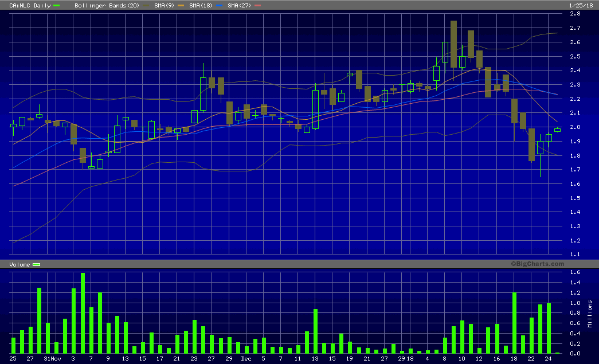Click the red SMA(27) legend swatch
Image resolution: width=599 pixels, height=364 pixels.
pos(257,5)
